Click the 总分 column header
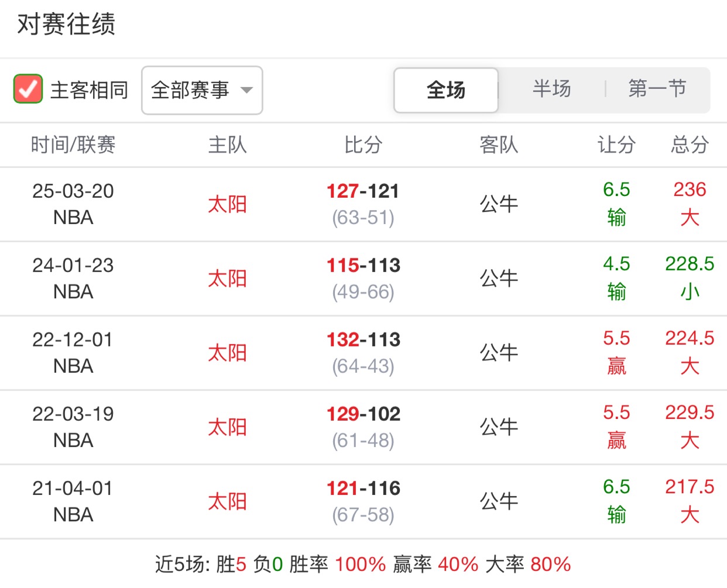 tap(690, 145)
